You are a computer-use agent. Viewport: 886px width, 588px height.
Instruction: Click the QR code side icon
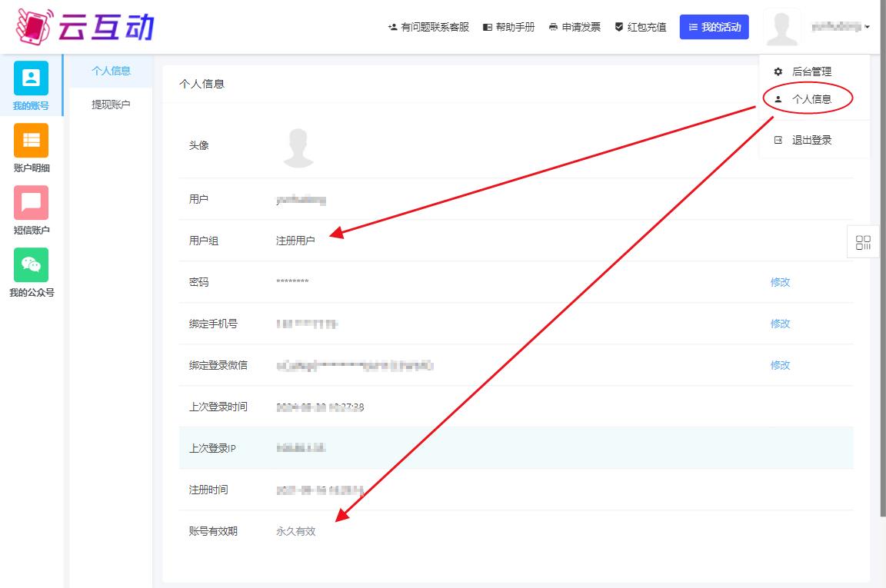coord(863,242)
